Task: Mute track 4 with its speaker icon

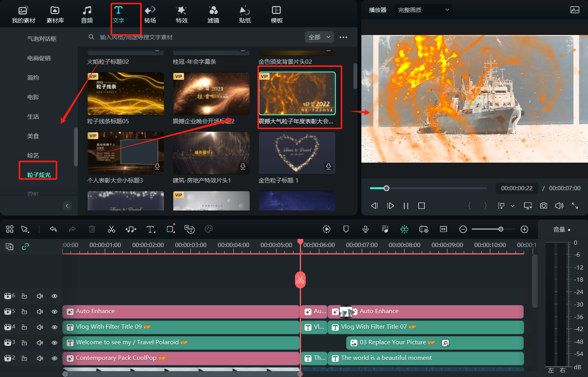Action: coord(40,327)
